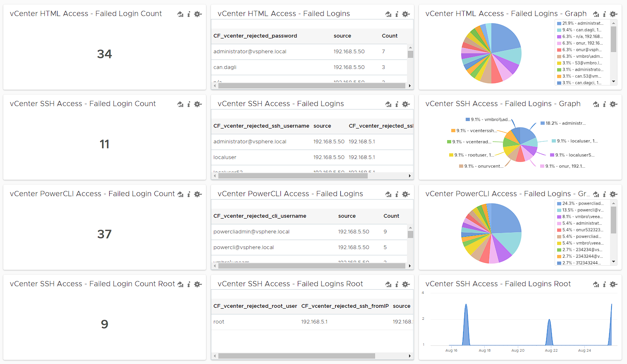
Task: Sort HTML Failed Logins by Count column
Action: (390, 36)
